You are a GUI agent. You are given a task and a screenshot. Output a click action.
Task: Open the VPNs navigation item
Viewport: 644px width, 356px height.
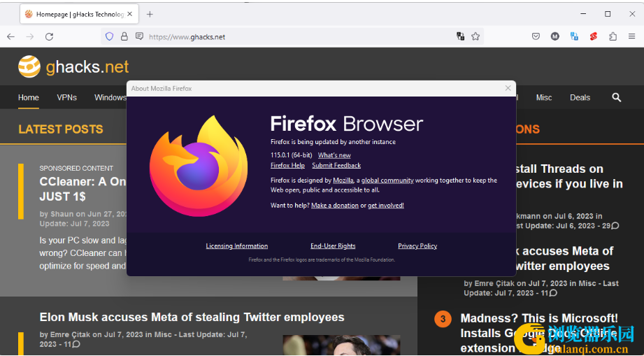pyautogui.click(x=66, y=97)
